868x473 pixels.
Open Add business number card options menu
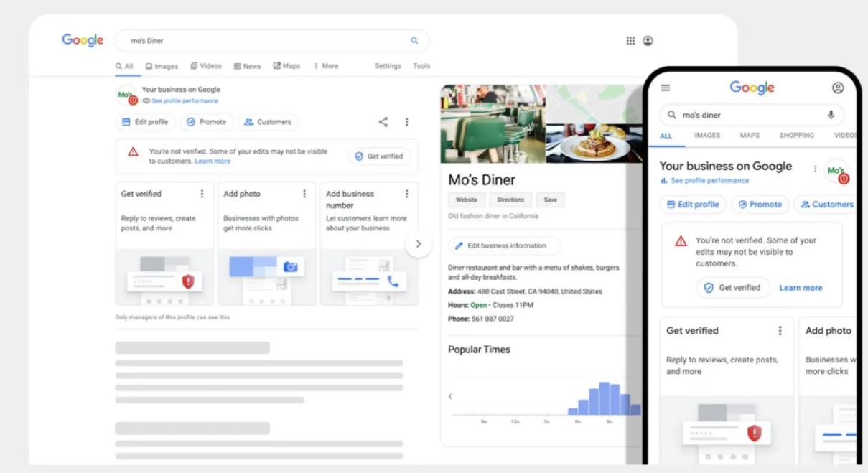point(406,194)
